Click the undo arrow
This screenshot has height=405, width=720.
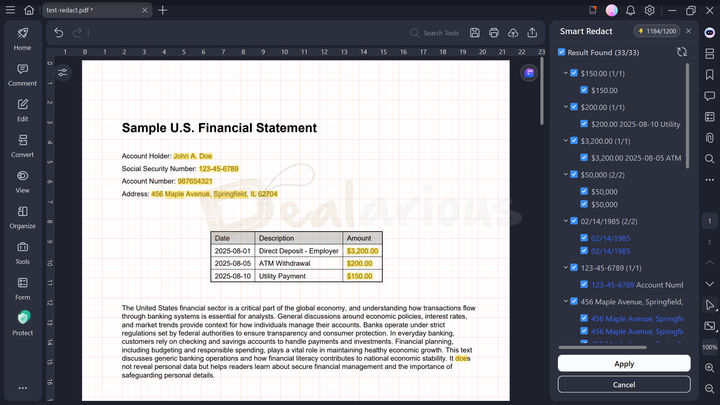pyautogui.click(x=58, y=33)
